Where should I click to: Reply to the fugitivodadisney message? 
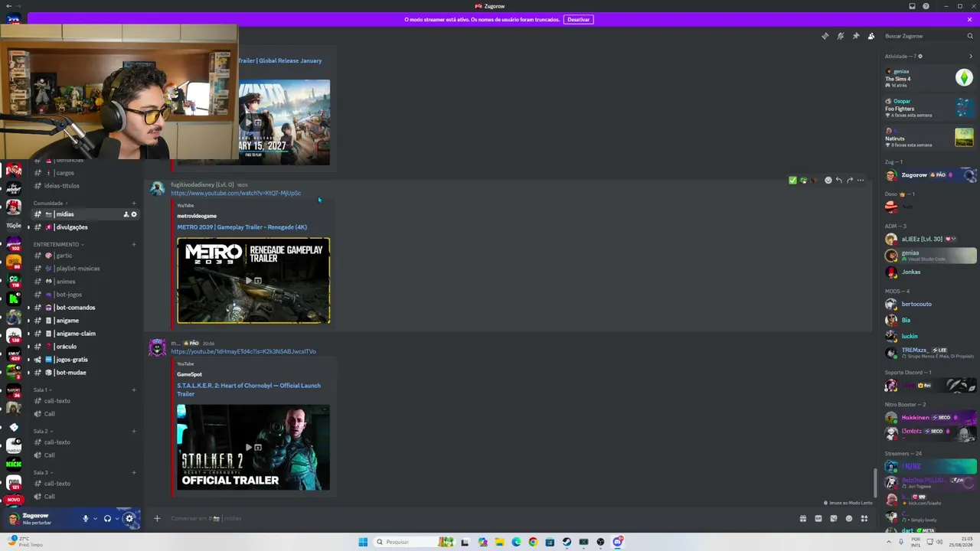(838, 181)
